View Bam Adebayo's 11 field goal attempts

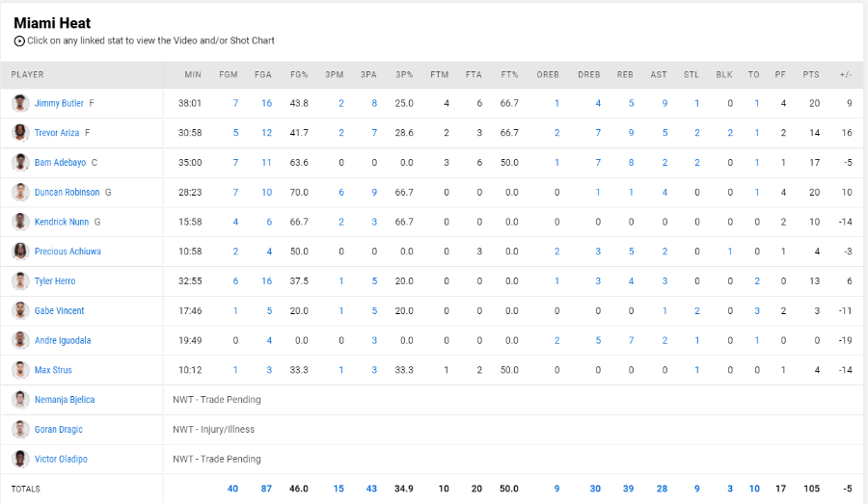click(266, 162)
